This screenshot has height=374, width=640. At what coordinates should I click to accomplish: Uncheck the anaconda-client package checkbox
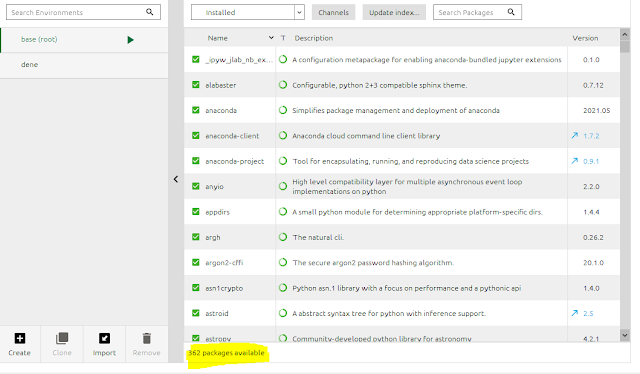click(196, 135)
